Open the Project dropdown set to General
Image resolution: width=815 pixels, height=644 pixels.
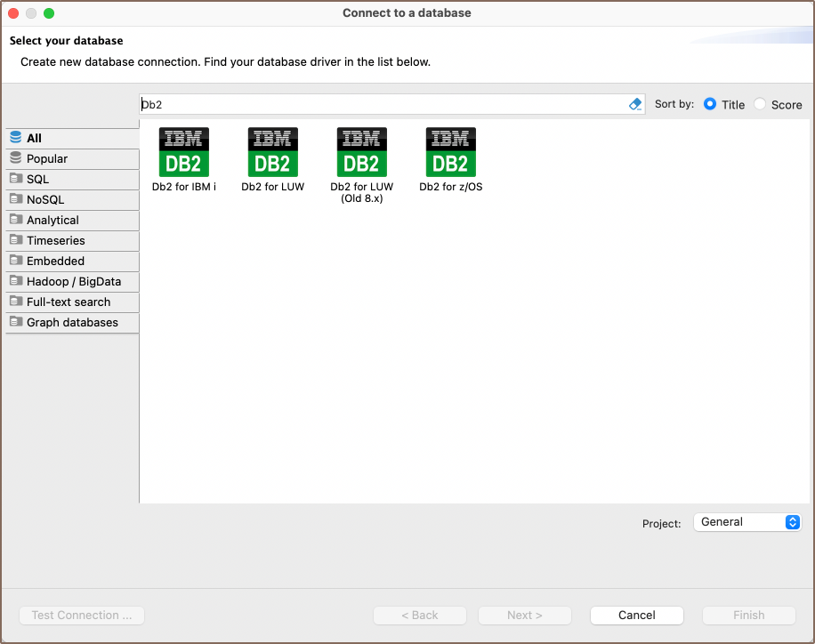coord(747,522)
